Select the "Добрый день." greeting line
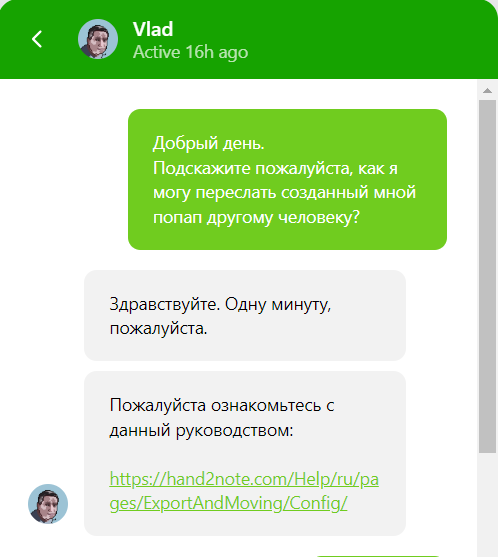Viewport: 498px width, 557px height. click(x=209, y=143)
